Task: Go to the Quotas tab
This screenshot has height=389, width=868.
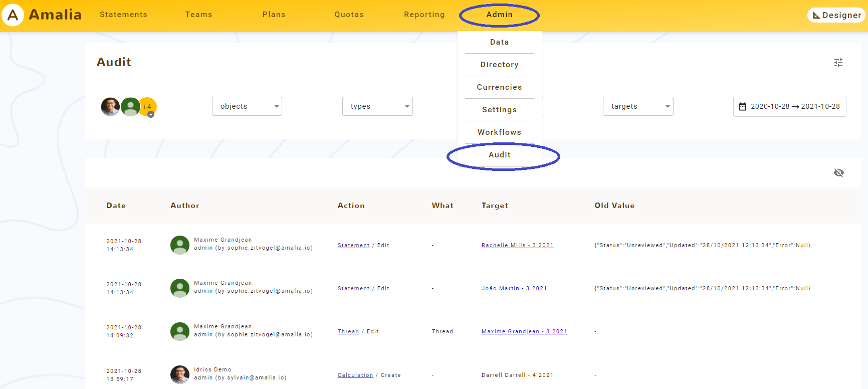Action: pyautogui.click(x=349, y=15)
